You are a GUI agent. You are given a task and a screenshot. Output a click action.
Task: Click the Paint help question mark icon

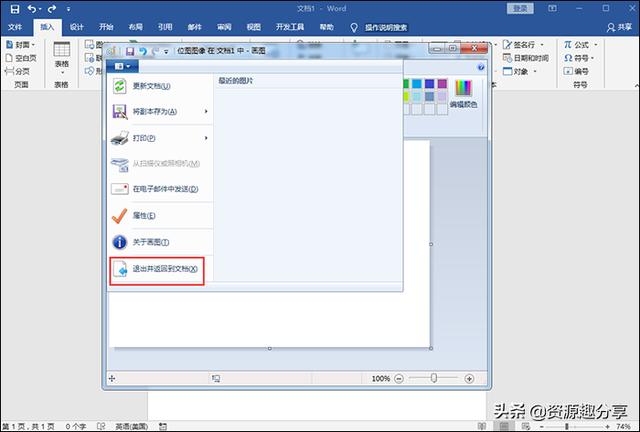[x=481, y=67]
